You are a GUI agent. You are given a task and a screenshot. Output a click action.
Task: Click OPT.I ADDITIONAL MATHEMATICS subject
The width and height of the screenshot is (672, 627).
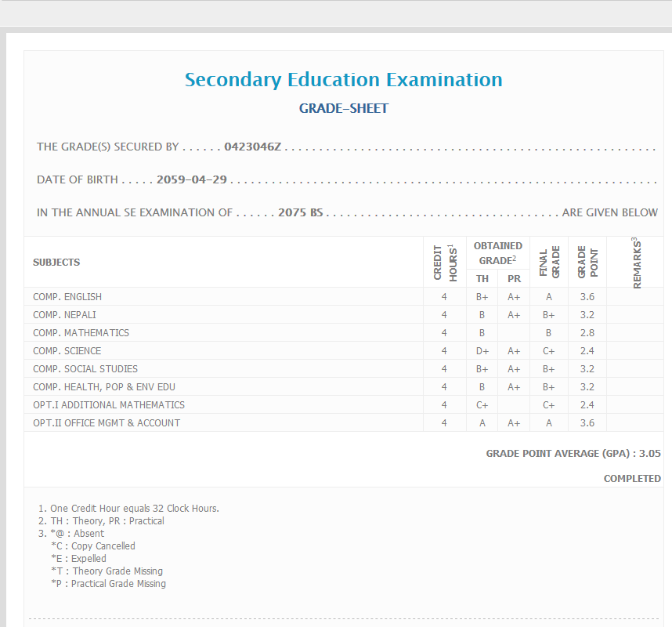109,405
